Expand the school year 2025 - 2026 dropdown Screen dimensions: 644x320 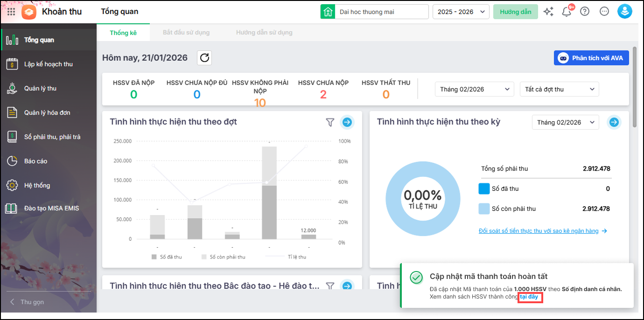(x=461, y=12)
